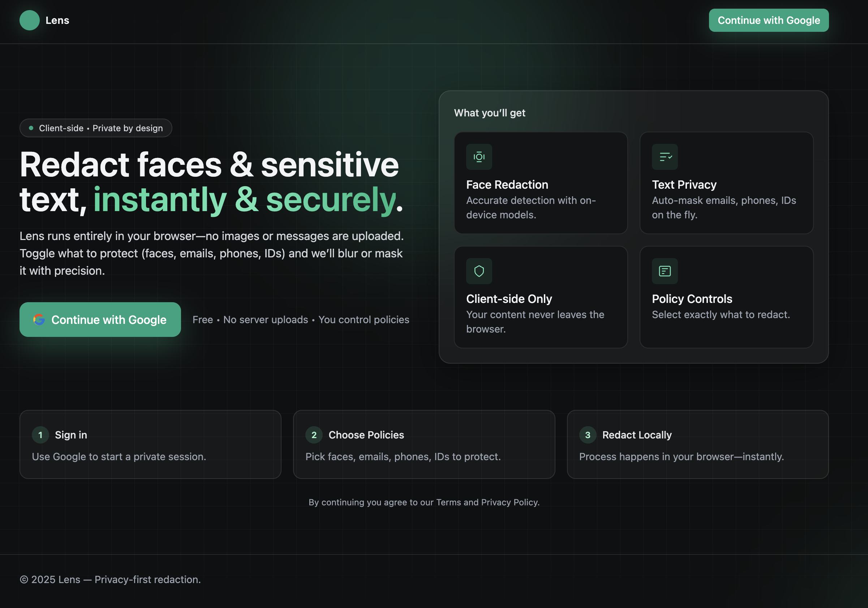Click the Text Privacy checklist icon

coord(665,157)
